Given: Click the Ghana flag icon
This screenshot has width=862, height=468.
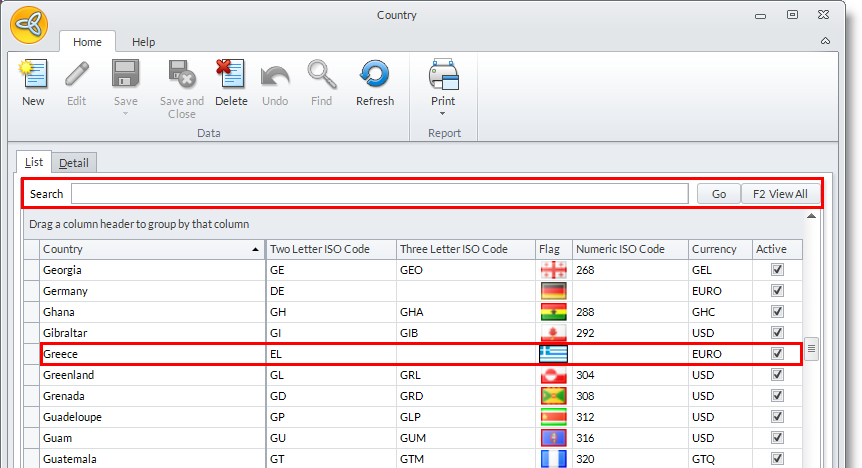Looking at the screenshot, I should point(553,312).
